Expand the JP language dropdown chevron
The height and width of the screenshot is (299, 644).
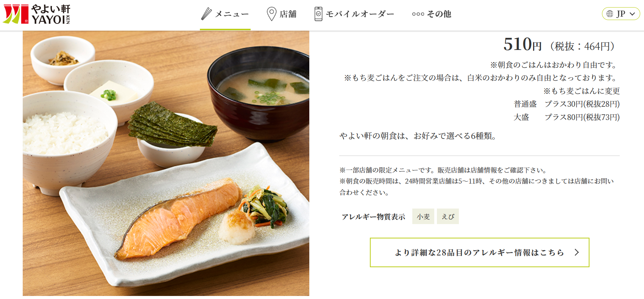[632, 14]
